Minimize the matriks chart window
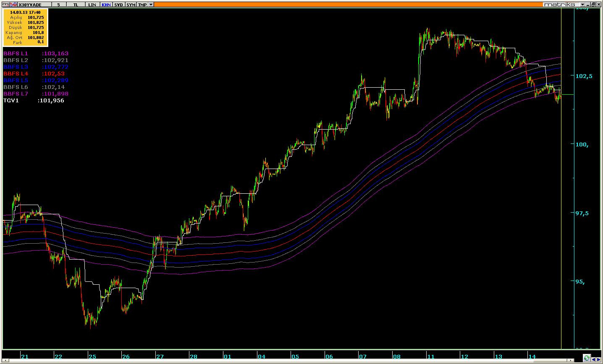The height and width of the screenshot is (364, 603). pos(588,5)
